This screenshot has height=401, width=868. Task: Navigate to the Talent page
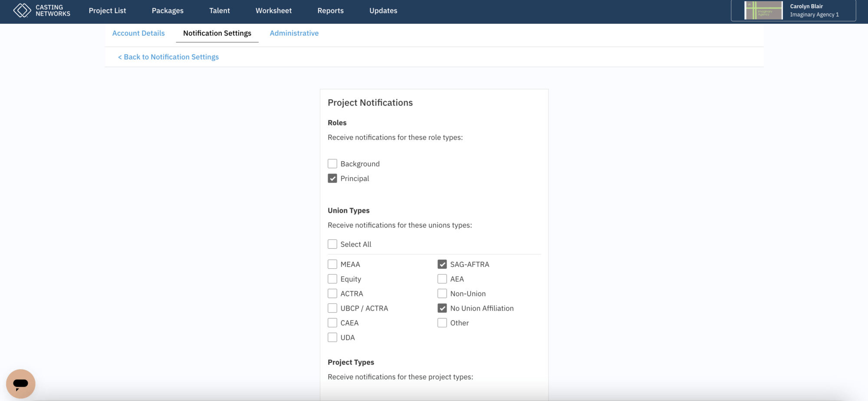[x=219, y=10]
